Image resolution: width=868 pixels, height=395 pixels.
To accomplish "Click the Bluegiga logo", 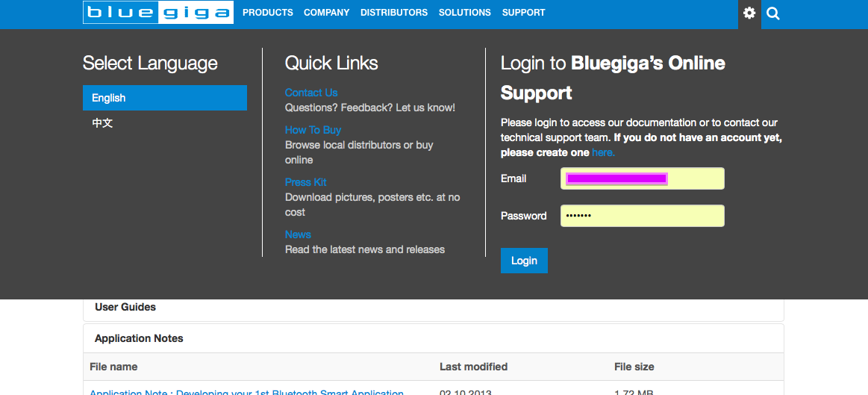I will point(158,13).
